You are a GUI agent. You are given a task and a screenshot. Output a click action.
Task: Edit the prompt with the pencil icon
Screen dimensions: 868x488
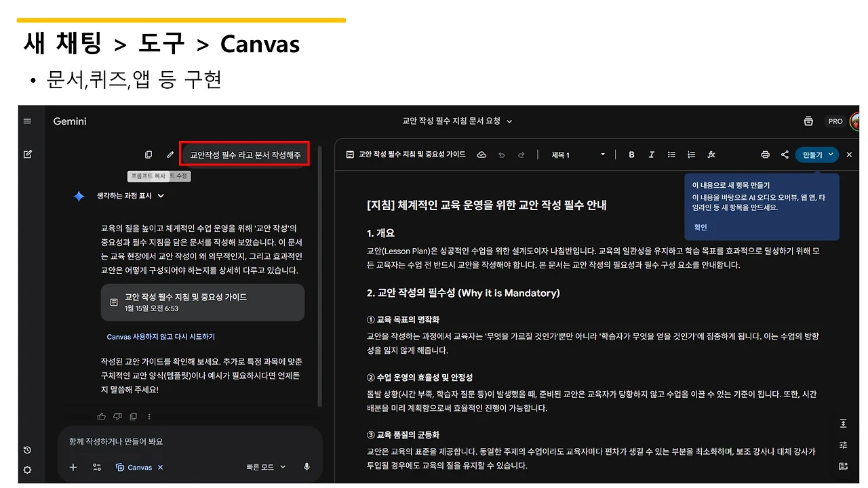pos(170,155)
